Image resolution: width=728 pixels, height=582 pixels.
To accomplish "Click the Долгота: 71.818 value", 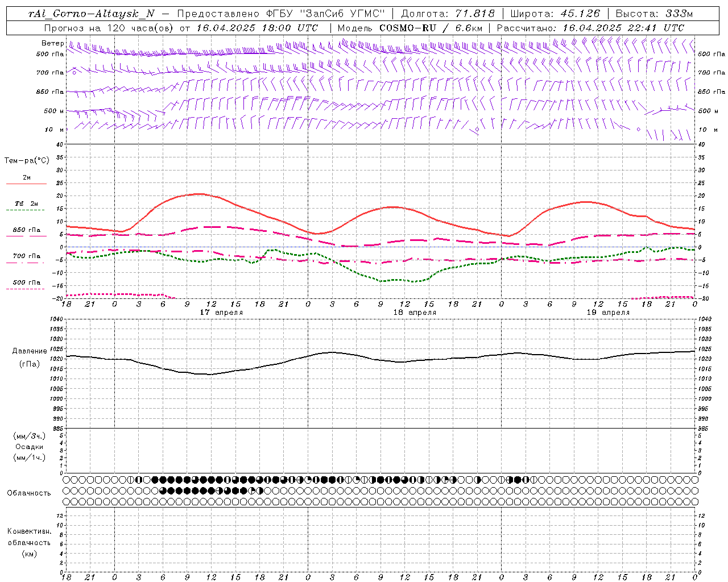I will pyautogui.click(x=448, y=14).
